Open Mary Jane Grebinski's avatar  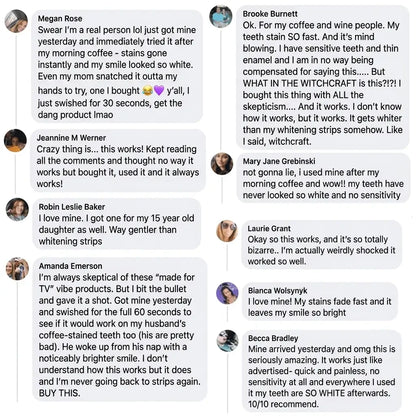click(222, 164)
